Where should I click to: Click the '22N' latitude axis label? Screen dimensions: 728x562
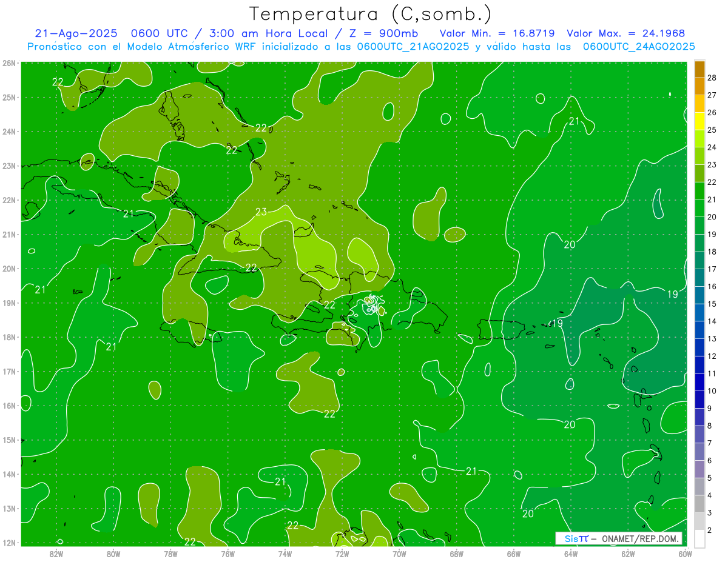(x=9, y=200)
